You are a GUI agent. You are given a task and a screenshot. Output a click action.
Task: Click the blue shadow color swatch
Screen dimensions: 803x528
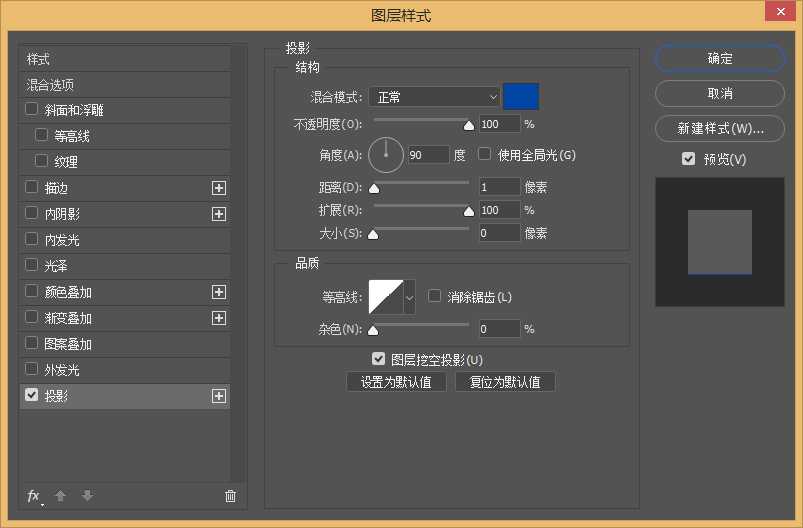(521, 97)
